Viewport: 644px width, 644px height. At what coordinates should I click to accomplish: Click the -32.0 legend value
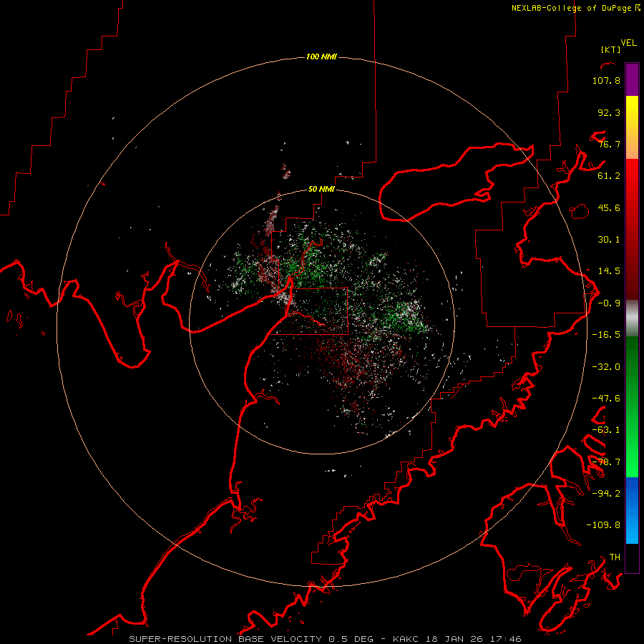606,367
